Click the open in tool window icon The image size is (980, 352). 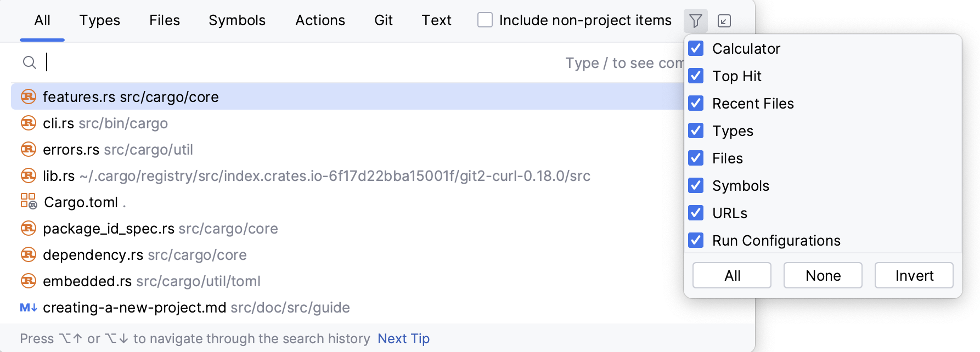pos(724,21)
